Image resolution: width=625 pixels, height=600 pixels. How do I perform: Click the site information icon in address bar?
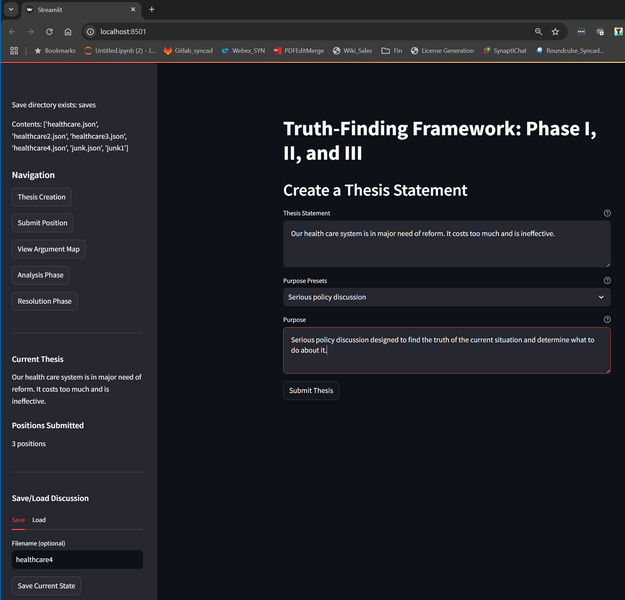pos(90,31)
